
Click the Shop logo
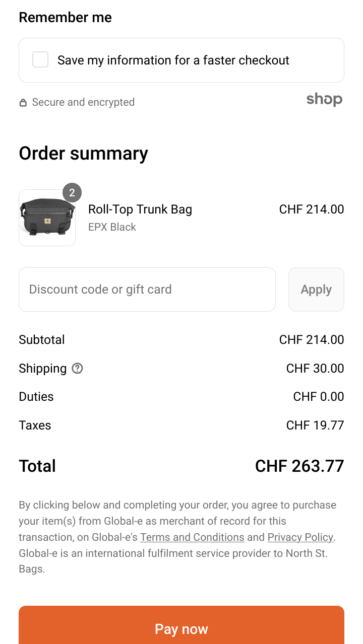(x=324, y=99)
